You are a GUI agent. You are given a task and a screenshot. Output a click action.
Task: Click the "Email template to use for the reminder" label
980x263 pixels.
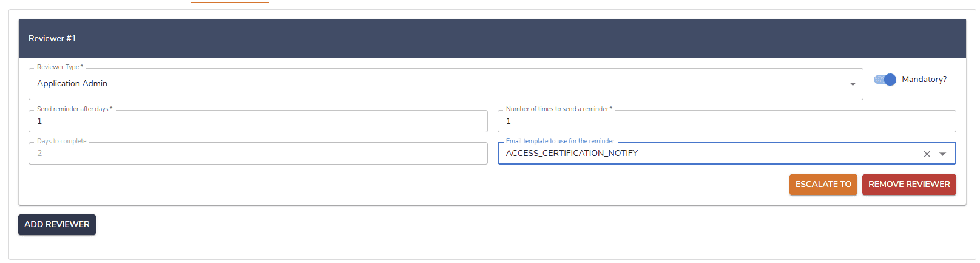[x=560, y=142]
